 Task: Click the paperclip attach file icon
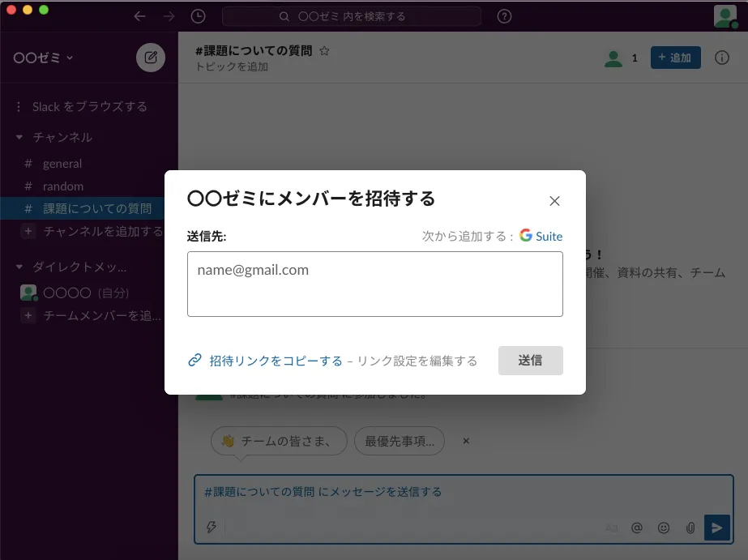[690, 528]
